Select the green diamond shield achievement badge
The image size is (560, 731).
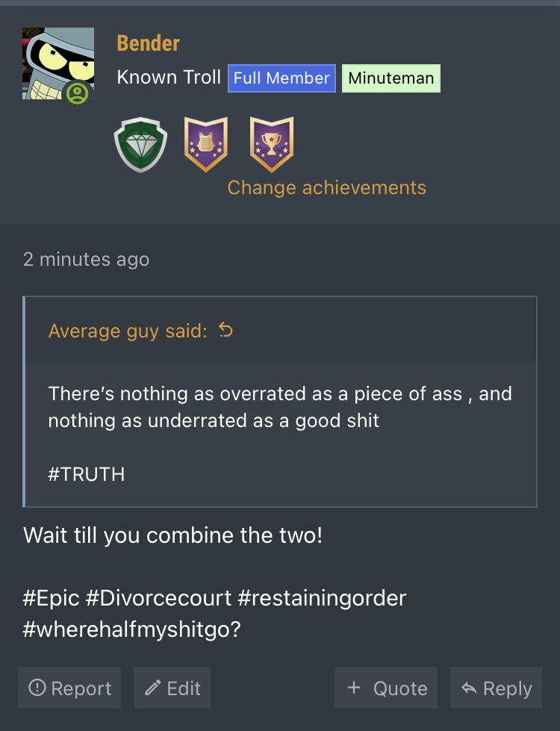(140, 145)
